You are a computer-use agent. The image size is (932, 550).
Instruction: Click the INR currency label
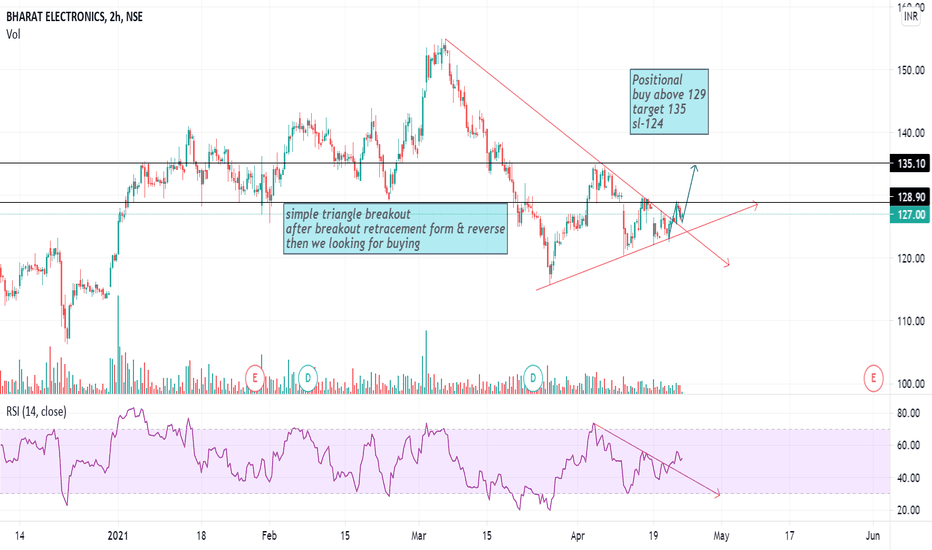point(911,17)
